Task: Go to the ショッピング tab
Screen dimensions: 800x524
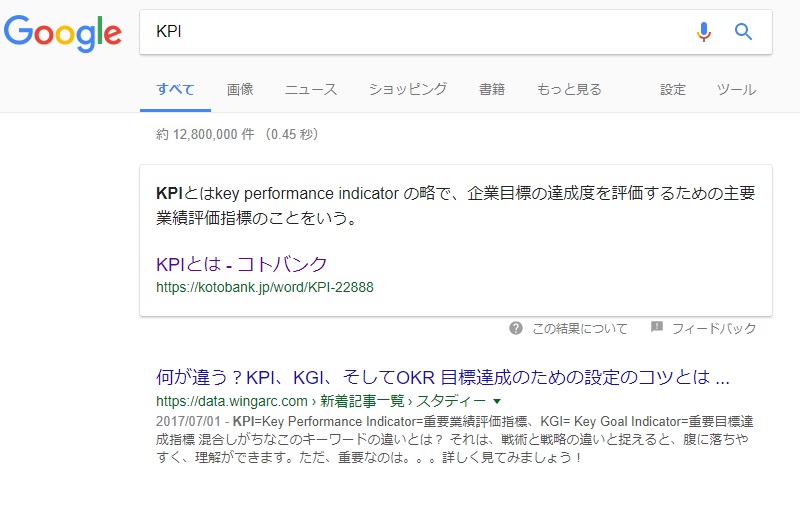Action: pos(407,89)
